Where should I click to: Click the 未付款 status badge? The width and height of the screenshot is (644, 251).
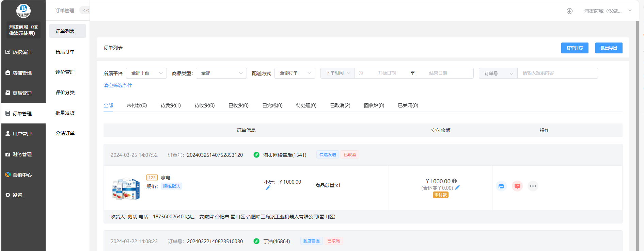click(441, 195)
